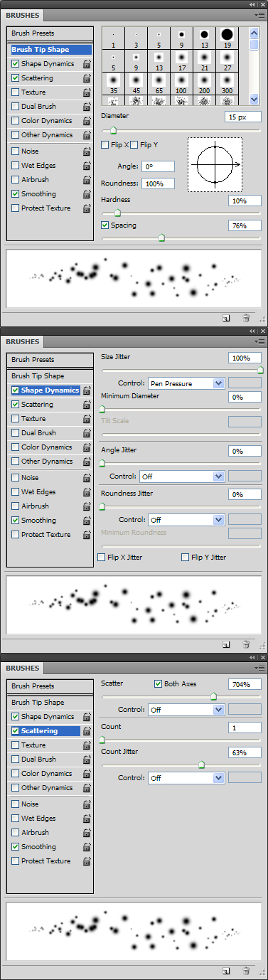The image size is (268, 980).
Task: Select the highlighted Brush Tip Shape section
Action: click(x=51, y=50)
